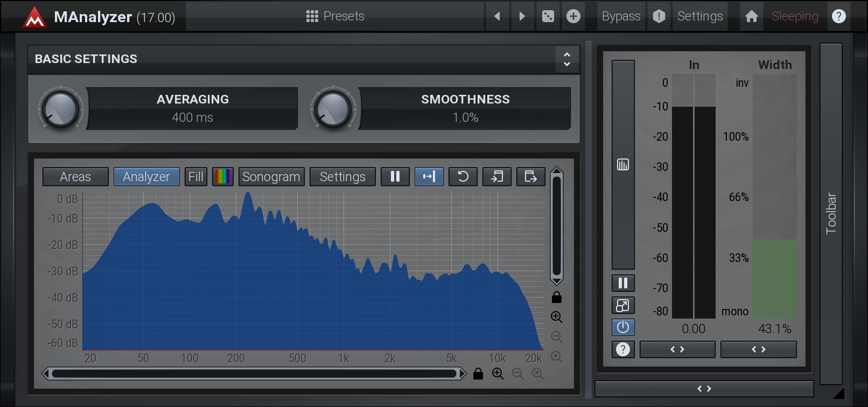Toggle the Bypass switch

point(621,17)
